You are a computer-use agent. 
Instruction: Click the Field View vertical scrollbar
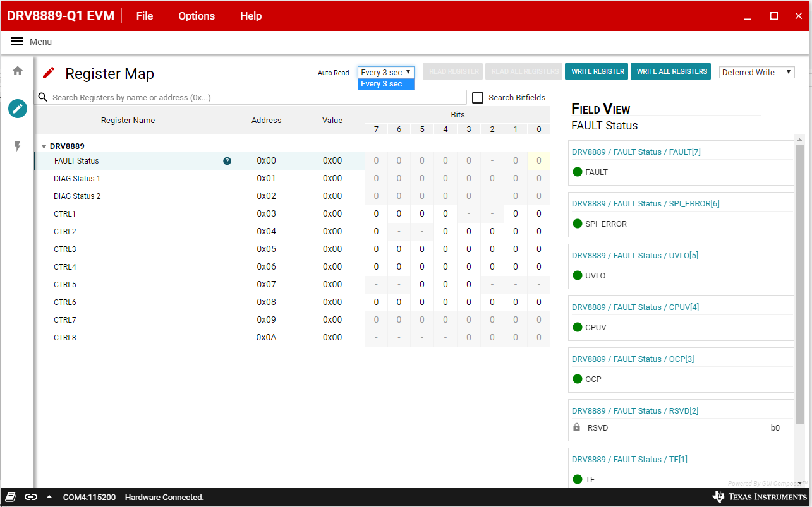pos(799,284)
